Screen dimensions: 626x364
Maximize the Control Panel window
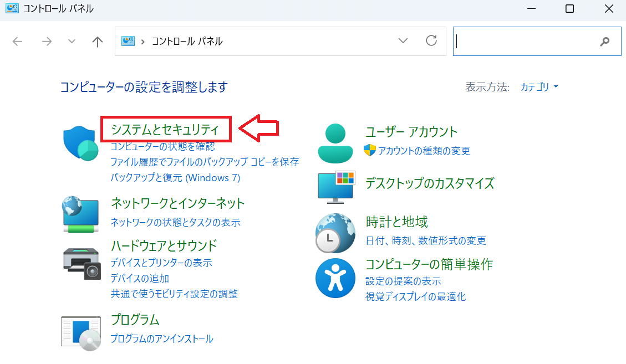(569, 8)
